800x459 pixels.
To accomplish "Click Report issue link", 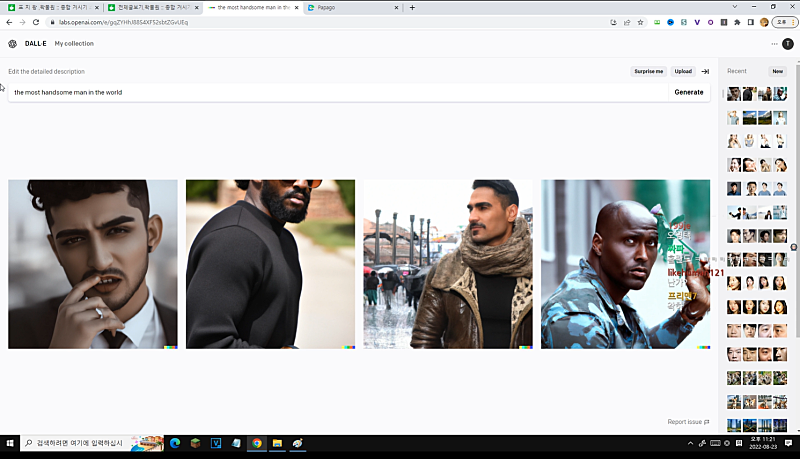I will (x=688, y=422).
